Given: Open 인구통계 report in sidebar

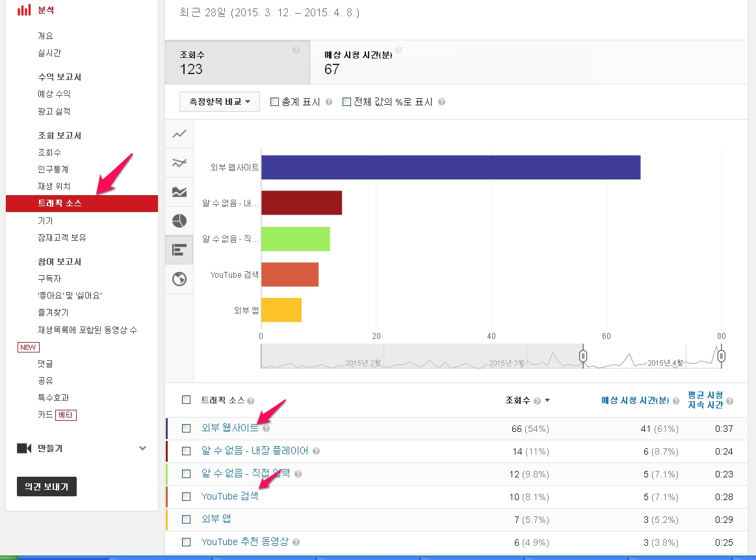Looking at the screenshot, I should tap(53, 169).
